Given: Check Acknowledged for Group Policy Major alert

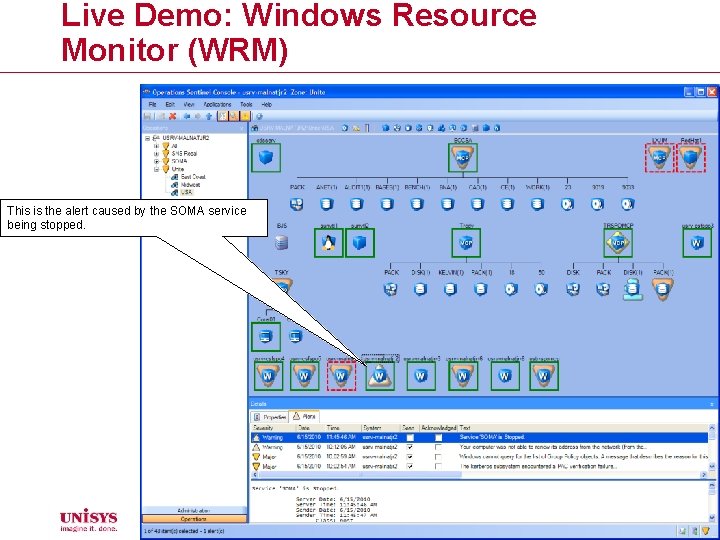Looking at the screenshot, I should tap(438, 457).
